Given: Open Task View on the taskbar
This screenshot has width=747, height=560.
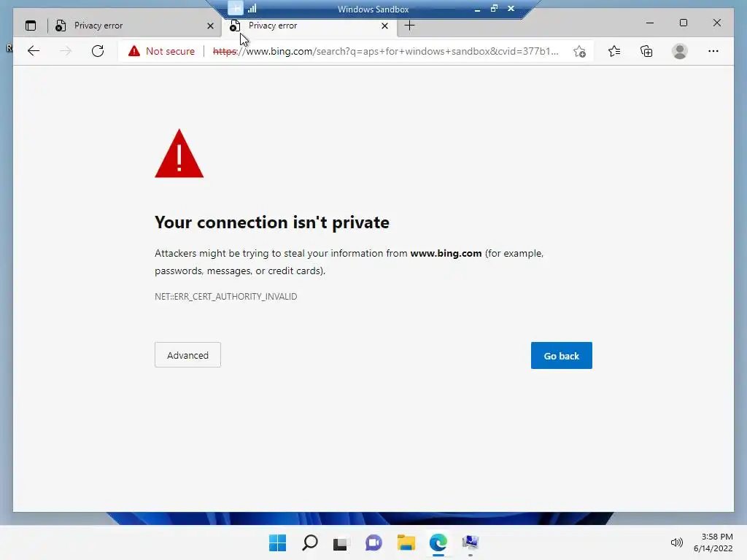Looking at the screenshot, I should tap(341, 542).
